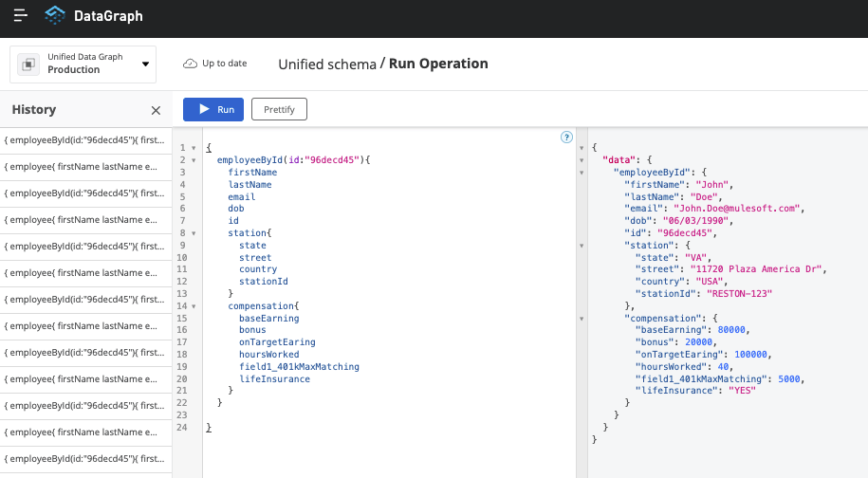The width and height of the screenshot is (868, 478).
Task: Click the 80000 baseEarning result value
Action: pyautogui.click(x=731, y=330)
